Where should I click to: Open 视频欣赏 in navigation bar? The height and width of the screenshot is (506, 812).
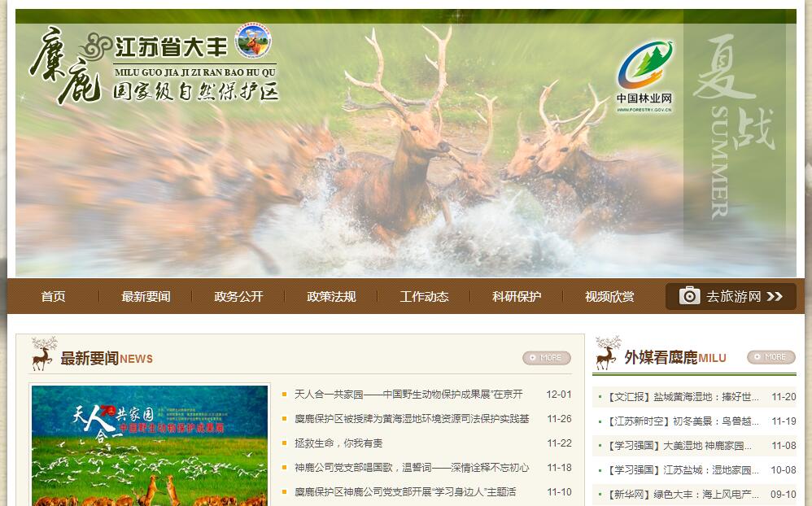click(609, 296)
